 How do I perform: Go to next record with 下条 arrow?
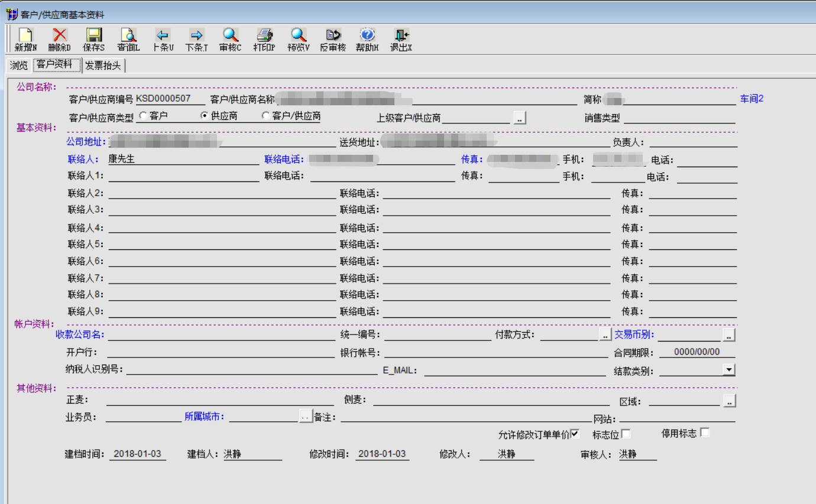(x=197, y=35)
